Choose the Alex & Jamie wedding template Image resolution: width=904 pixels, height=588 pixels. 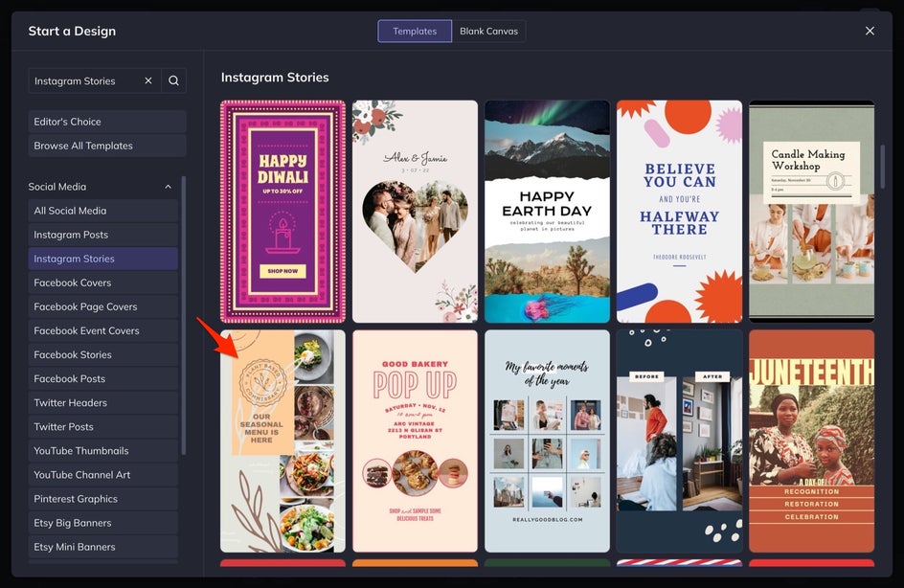click(x=415, y=212)
